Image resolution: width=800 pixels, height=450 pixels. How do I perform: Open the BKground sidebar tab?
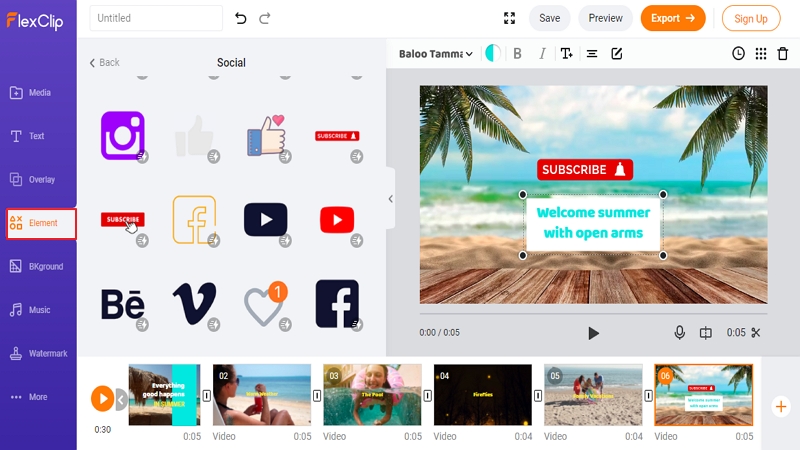click(36, 266)
